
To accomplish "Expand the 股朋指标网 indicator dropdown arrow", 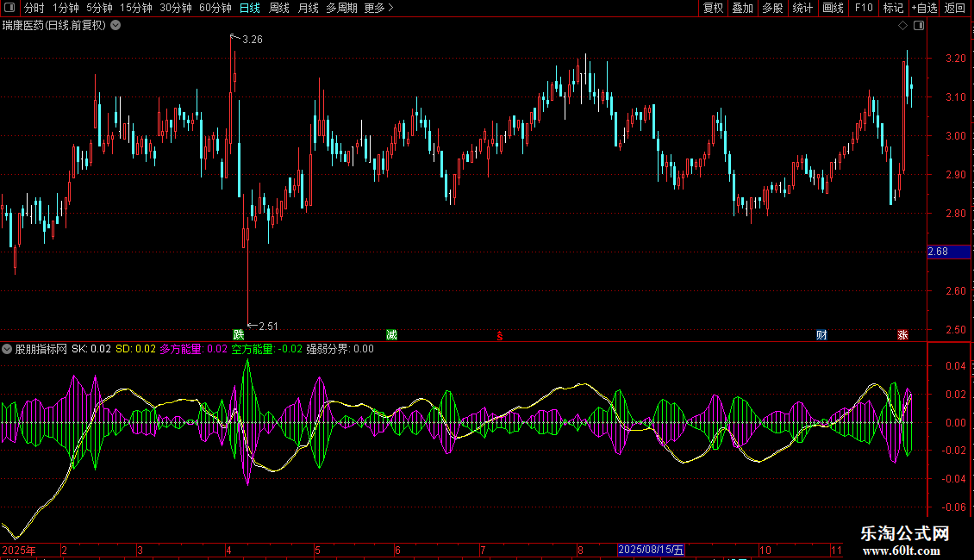I will point(7,349).
